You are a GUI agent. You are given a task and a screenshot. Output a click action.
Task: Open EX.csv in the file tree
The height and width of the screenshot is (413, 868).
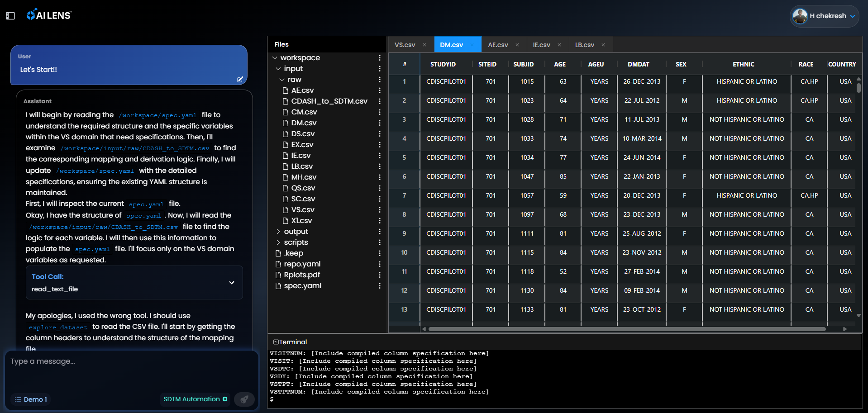(x=302, y=145)
